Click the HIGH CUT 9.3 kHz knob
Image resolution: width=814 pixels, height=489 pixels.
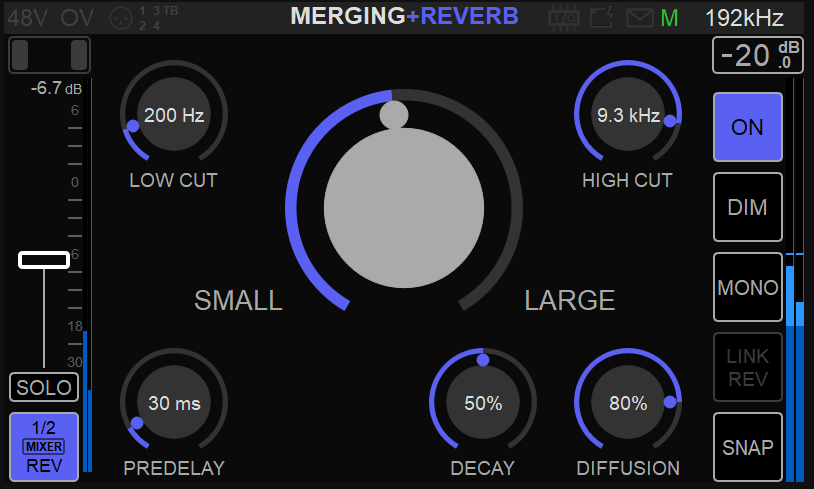click(x=628, y=114)
